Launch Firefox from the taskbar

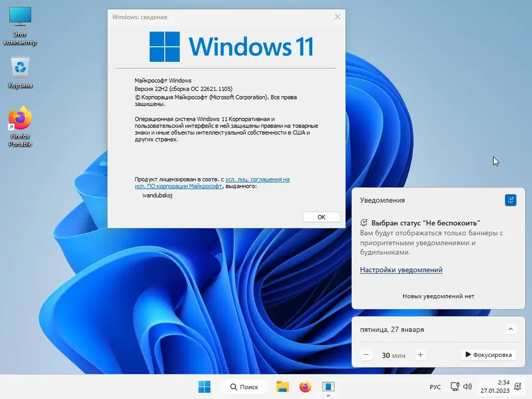[x=305, y=387]
